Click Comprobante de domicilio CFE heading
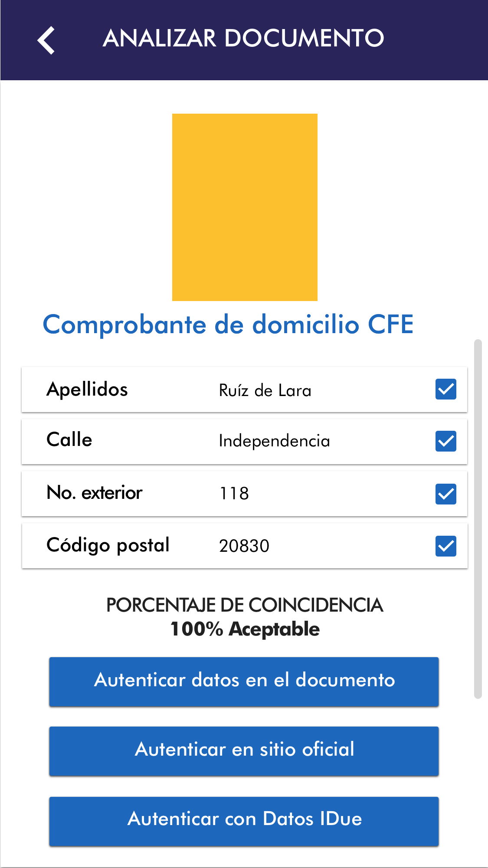The image size is (488, 868). pos(228,324)
